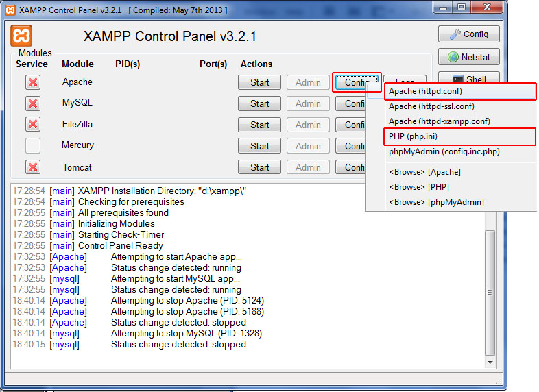Choose <Browse> [Apache] menu entry
Screen dimensions: 539x392
(x=460, y=172)
